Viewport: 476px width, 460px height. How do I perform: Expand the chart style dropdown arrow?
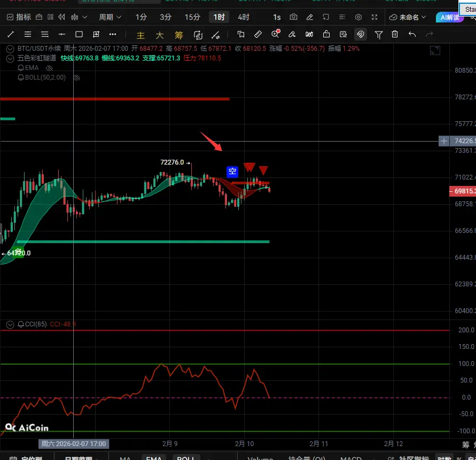[x=85, y=17]
